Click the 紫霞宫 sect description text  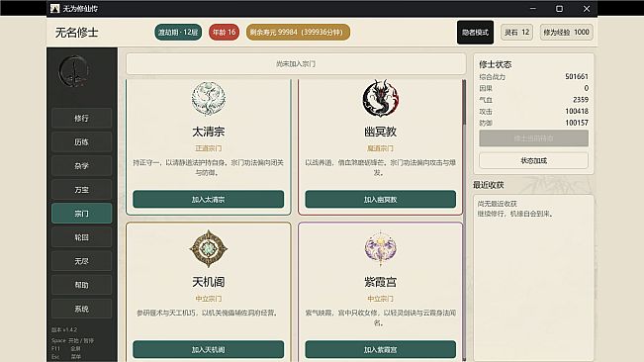click(x=380, y=318)
